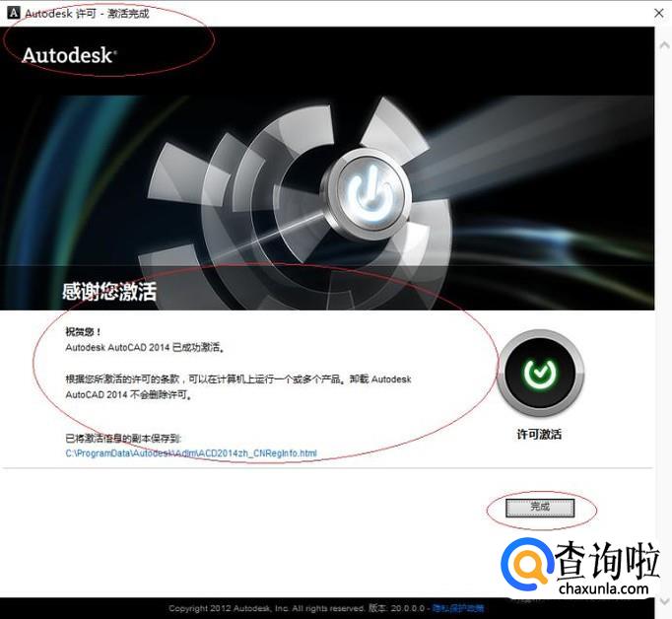
Task: Click the Copyright 2012 Autodesk footer text
Action: coord(267,608)
